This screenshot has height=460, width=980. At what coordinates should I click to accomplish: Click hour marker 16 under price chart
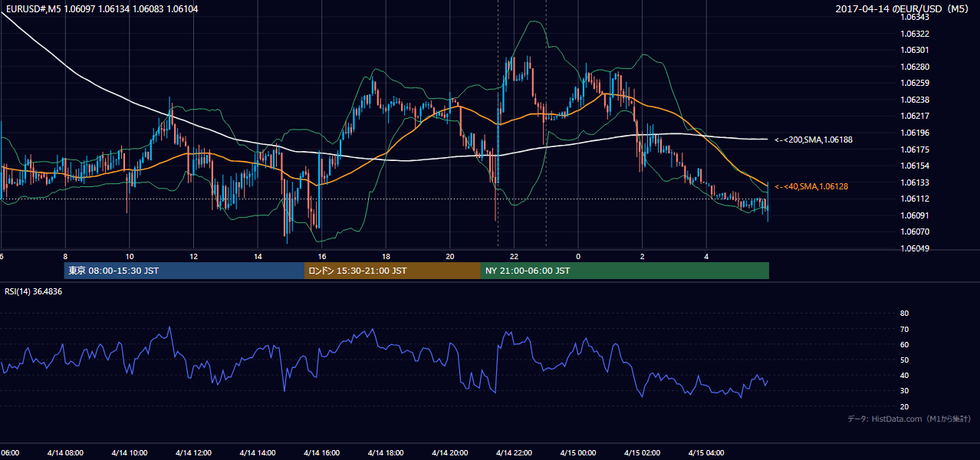[322, 257]
